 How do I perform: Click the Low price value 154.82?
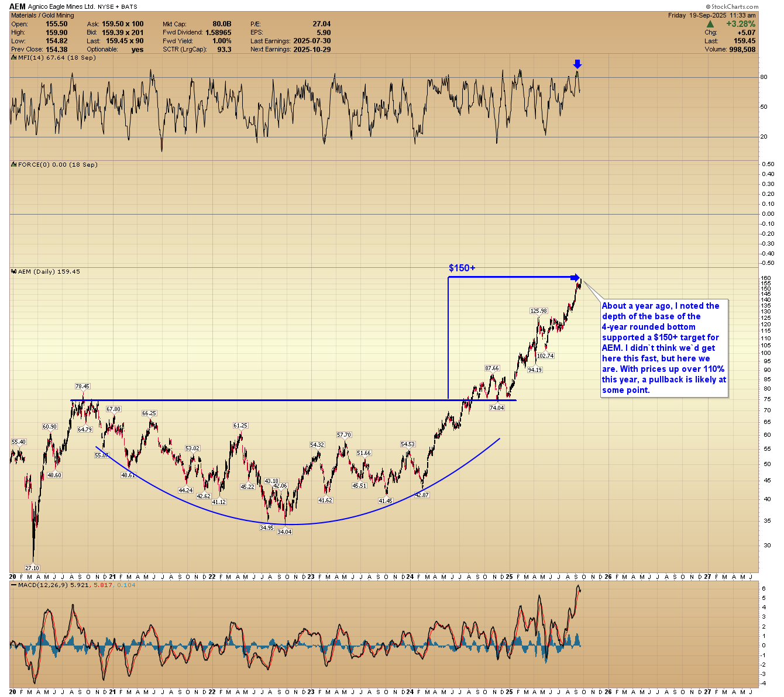click(x=57, y=41)
